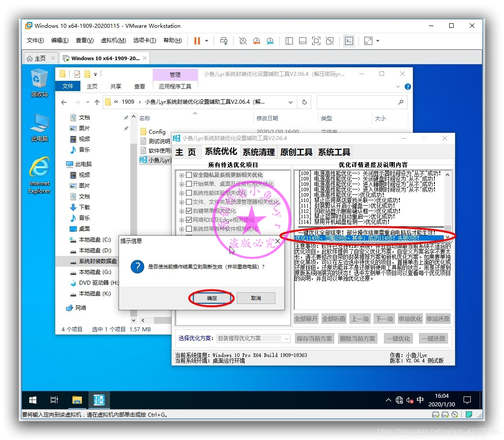Check 开始菜单、桌面及任务栏相关优化 checkbox
Image resolution: width=504 pixels, height=440 pixels.
tap(189, 184)
